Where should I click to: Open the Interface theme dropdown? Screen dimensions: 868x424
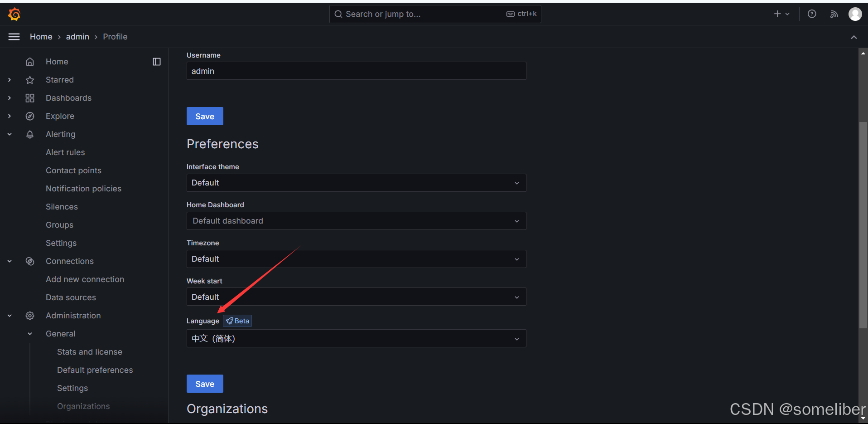[356, 183]
